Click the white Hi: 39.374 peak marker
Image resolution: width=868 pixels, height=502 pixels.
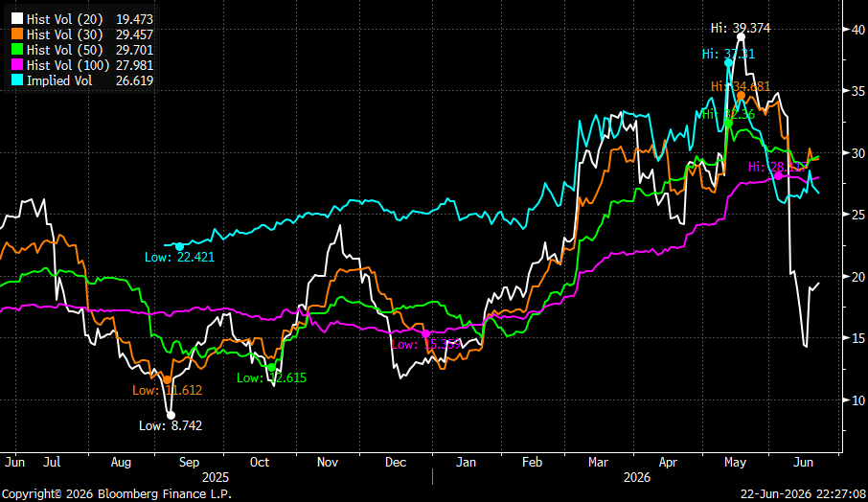coord(741,37)
